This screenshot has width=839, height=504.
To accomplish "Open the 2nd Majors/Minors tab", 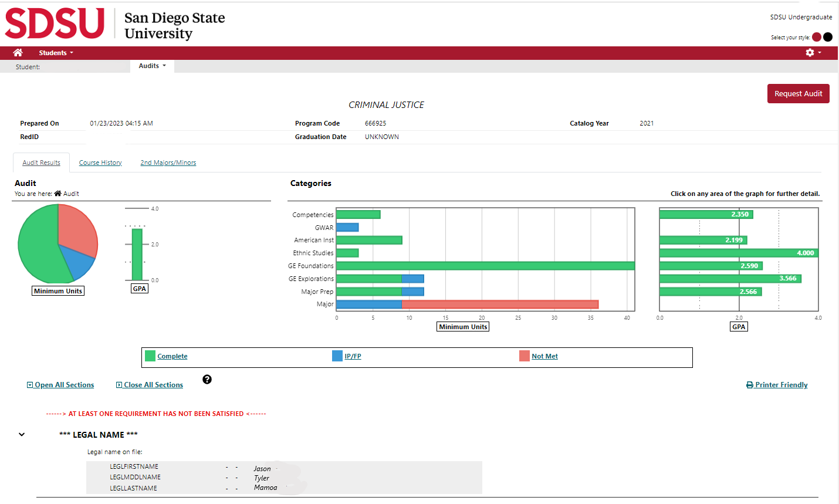I will point(168,163).
